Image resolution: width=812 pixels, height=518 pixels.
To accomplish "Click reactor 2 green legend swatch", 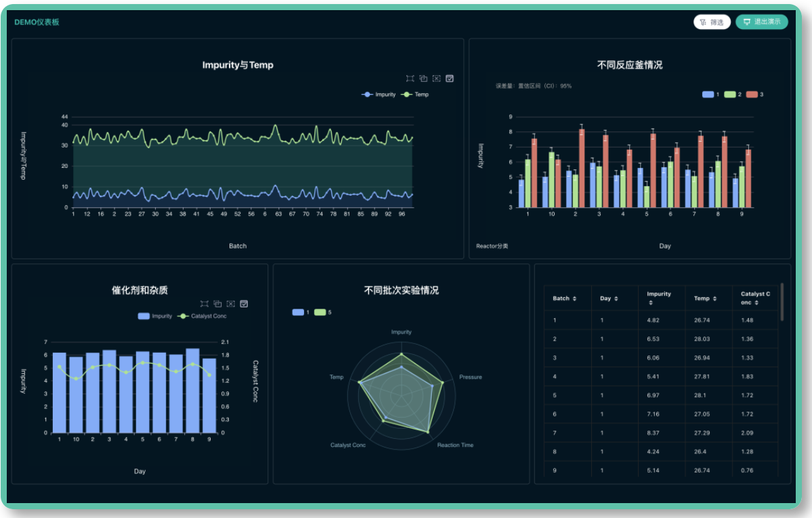I will [730, 95].
